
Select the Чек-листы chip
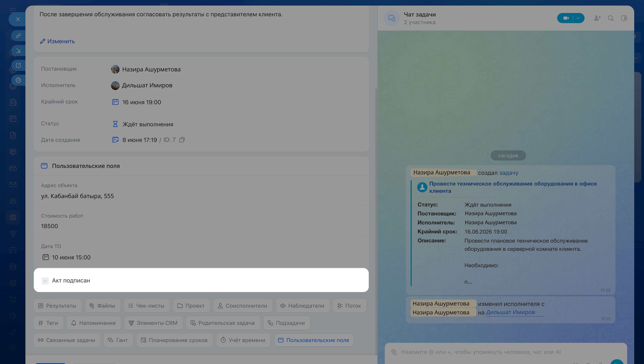pyautogui.click(x=147, y=306)
